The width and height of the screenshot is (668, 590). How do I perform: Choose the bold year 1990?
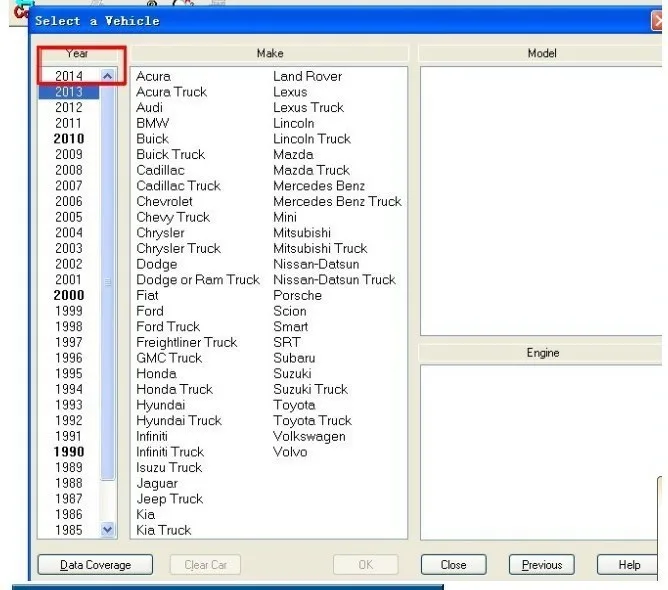69,452
